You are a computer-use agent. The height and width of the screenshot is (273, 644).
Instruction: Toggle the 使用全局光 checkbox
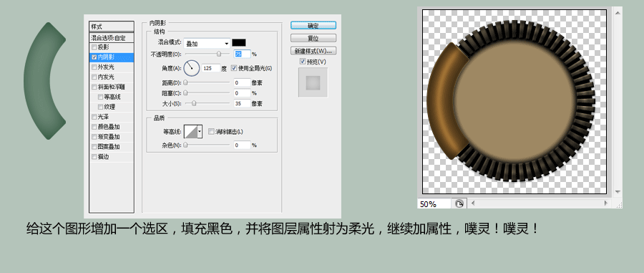point(234,68)
